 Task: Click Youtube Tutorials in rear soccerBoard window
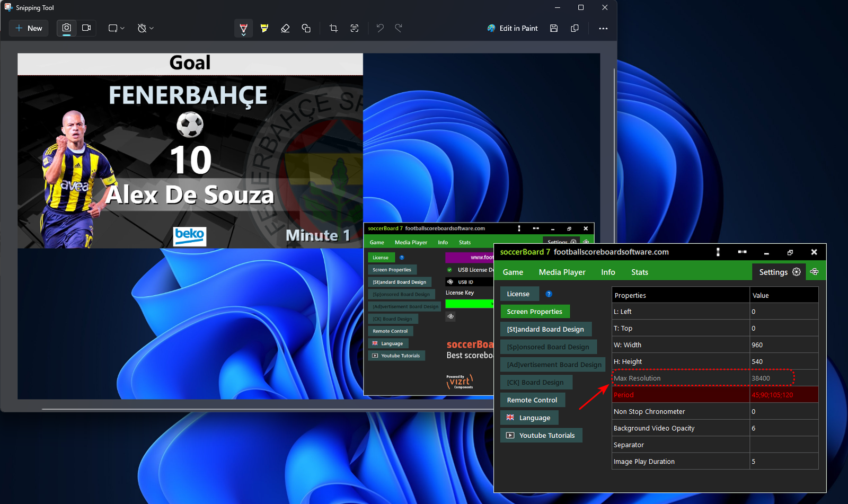(x=396, y=356)
